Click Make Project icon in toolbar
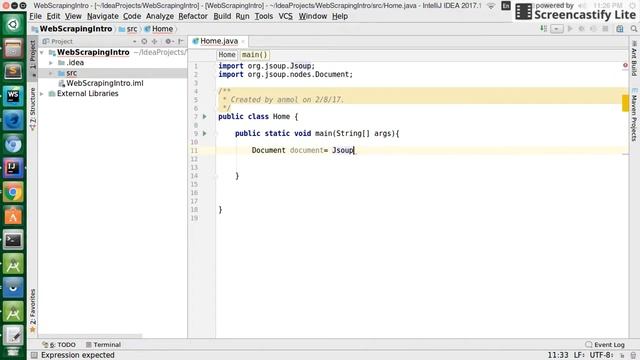This screenshot has height=360, width=640. tap(543, 29)
